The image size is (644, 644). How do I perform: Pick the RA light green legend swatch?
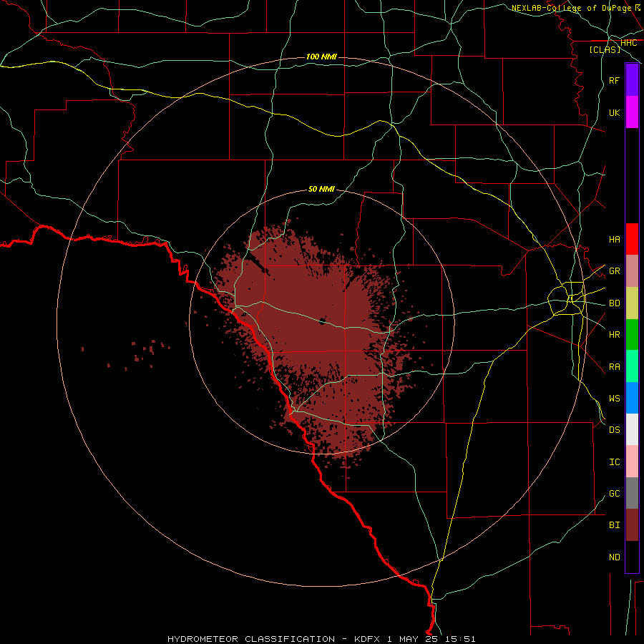click(632, 366)
